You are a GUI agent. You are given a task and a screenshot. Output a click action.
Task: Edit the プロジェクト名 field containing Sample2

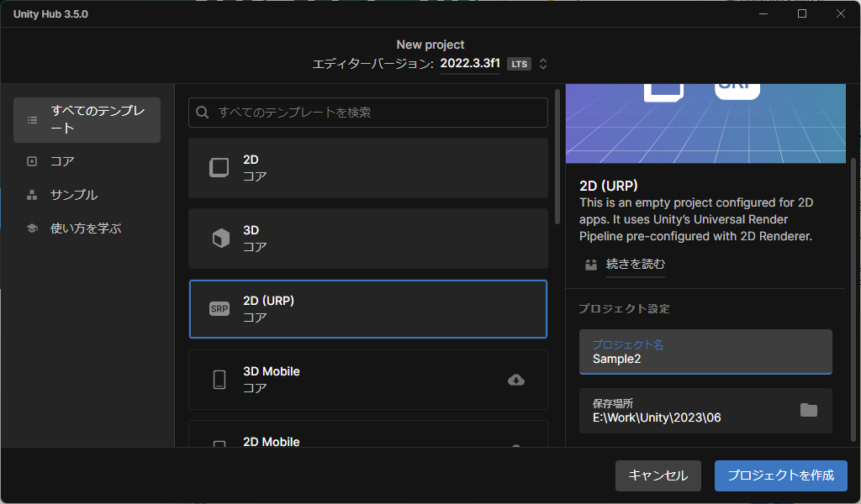pyautogui.click(x=705, y=351)
